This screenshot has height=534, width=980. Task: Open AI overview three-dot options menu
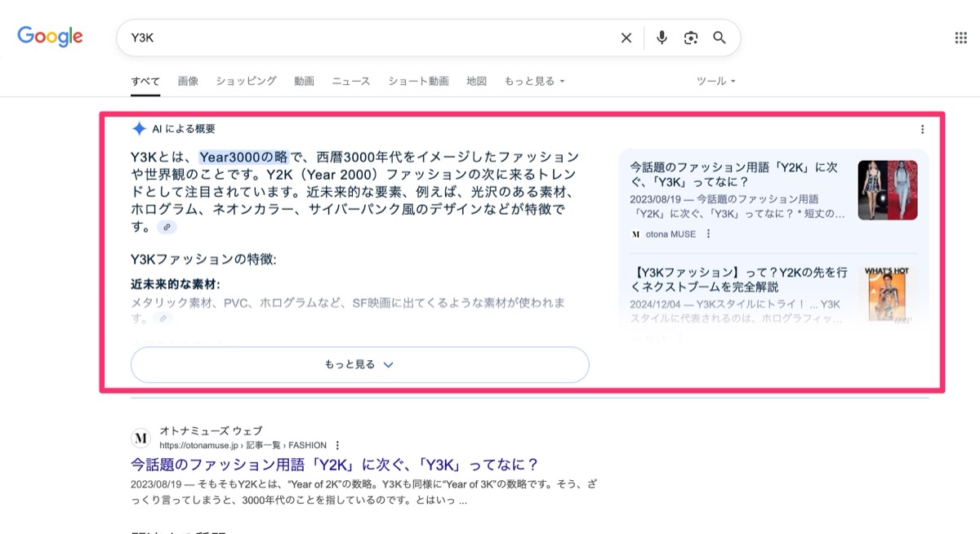tap(923, 129)
